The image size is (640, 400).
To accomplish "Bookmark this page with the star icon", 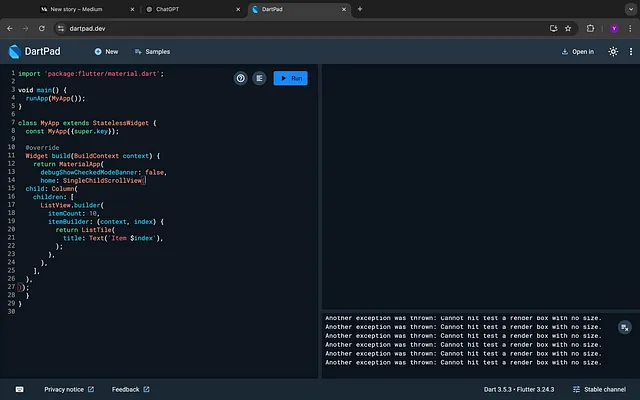I will click(x=568, y=28).
